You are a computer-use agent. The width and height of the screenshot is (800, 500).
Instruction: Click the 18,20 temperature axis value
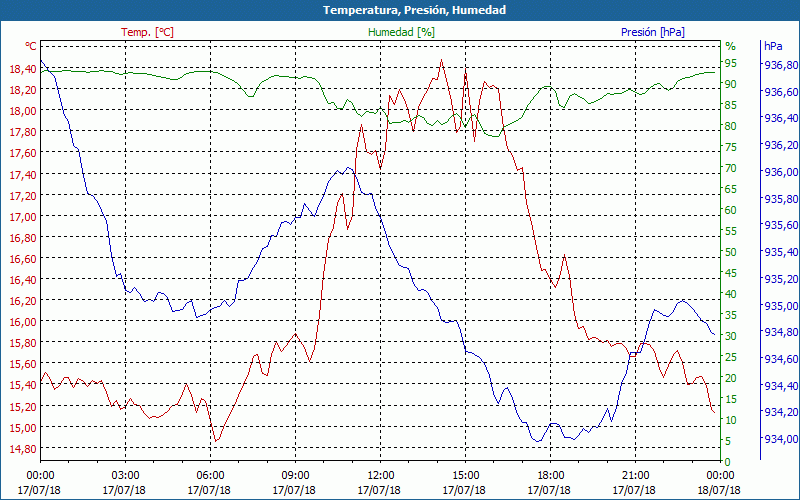point(22,89)
